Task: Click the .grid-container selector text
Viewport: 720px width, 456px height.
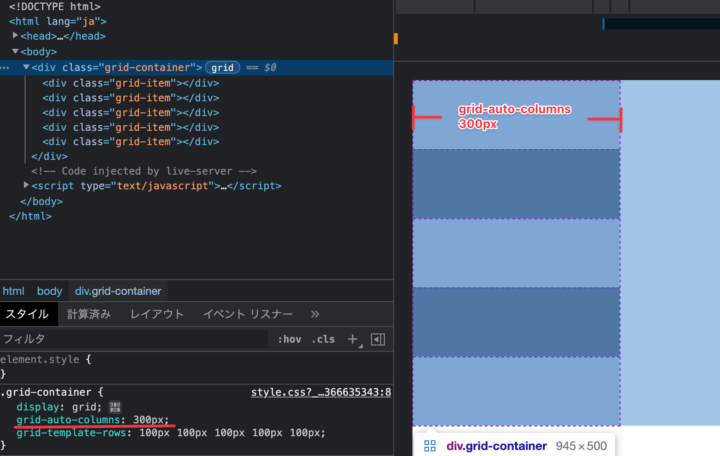Action: pyautogui.click(x=46, y=392)
